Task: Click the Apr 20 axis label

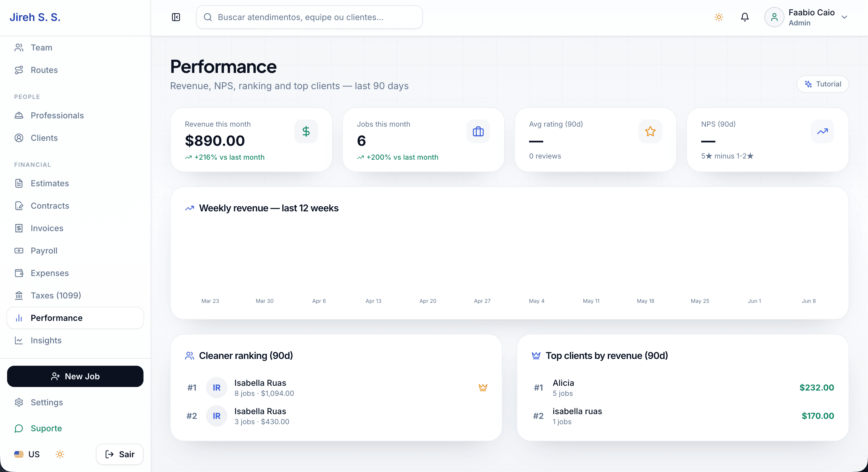Action: point(428,301)
